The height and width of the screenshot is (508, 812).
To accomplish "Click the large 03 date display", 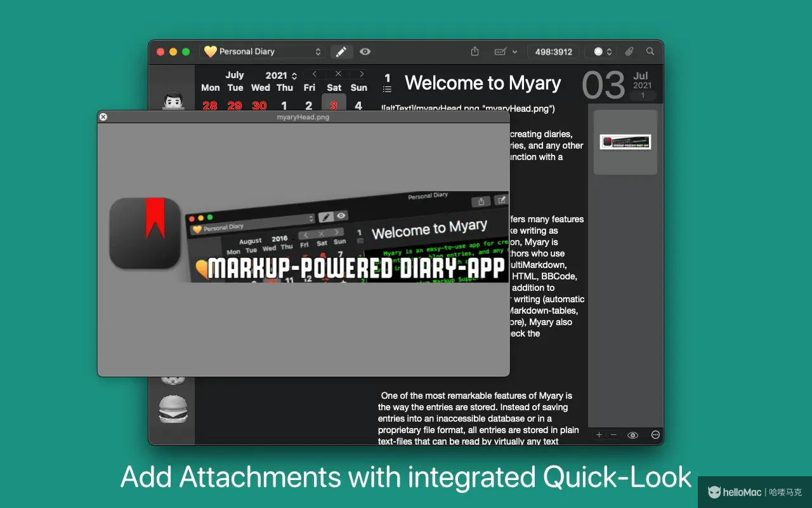I will click(x=604, y=85).
